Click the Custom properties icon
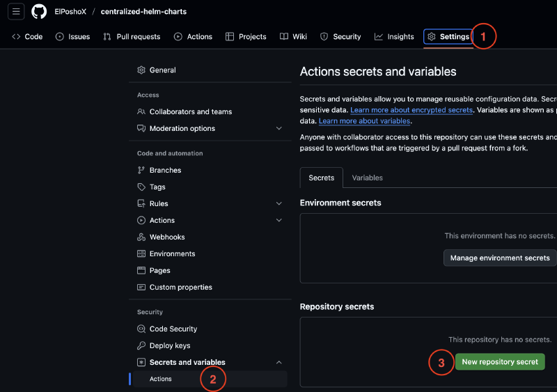The width and height of the screenshot is (557, 392). click(x=141, y=287)
